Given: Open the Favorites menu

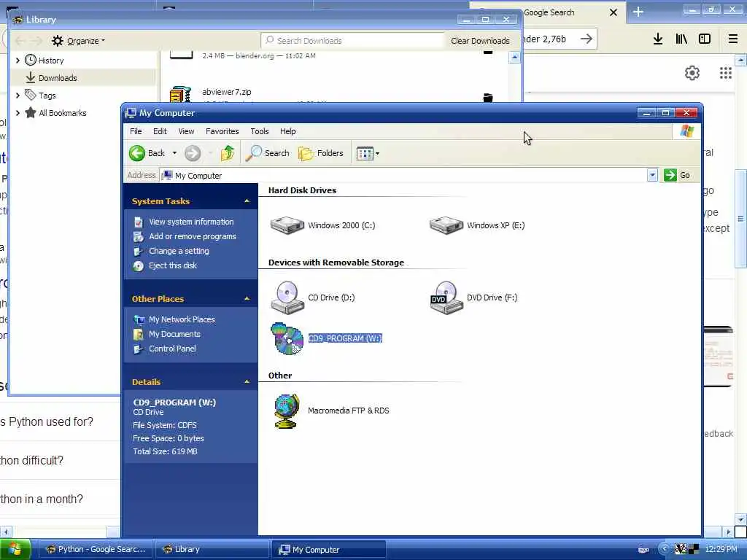Looking at the screenshot, I should (x=222, y=131).
